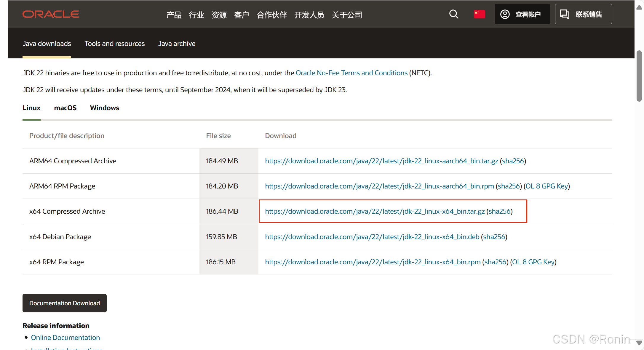This screenshot has width=644, height=350.
Task: Click the 查看帐户 account button
Action: tap(522, 14)
